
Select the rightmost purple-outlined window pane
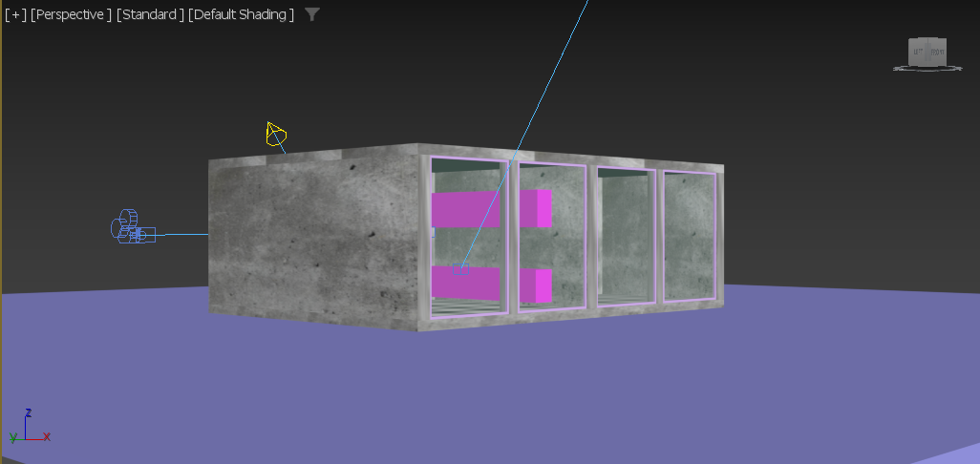click(x=690, y=236)
